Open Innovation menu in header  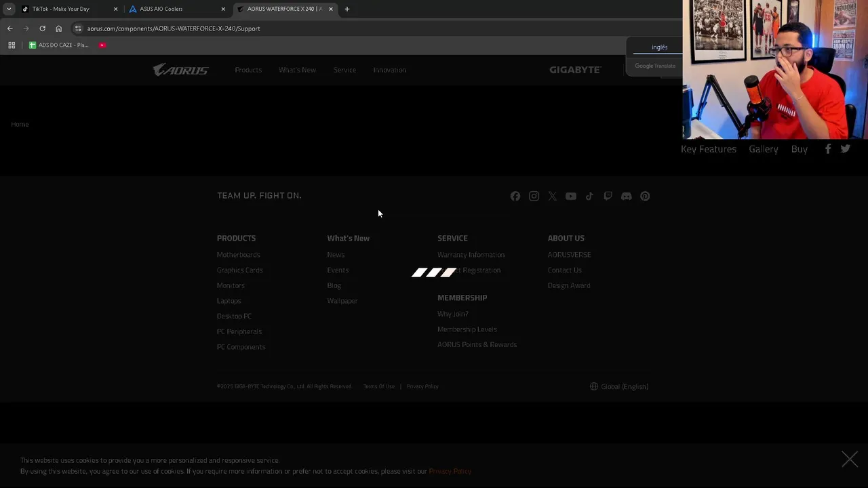tap(389, 70)
